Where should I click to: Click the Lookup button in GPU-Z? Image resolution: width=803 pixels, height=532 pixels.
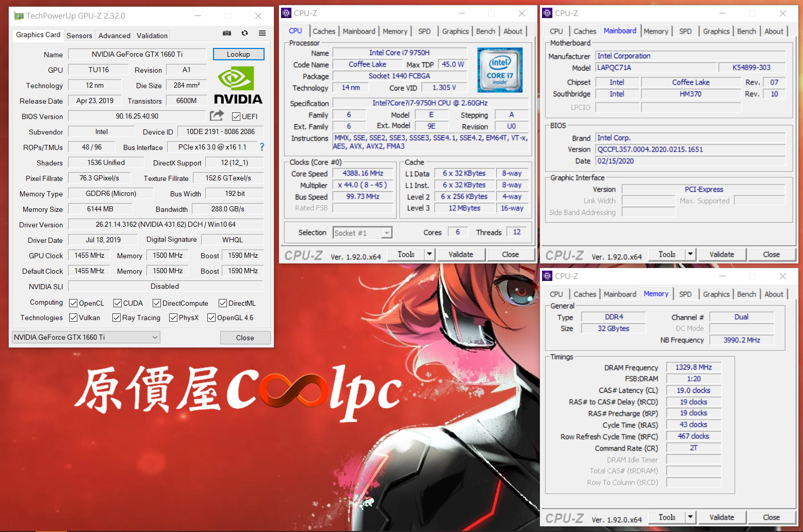238,54
